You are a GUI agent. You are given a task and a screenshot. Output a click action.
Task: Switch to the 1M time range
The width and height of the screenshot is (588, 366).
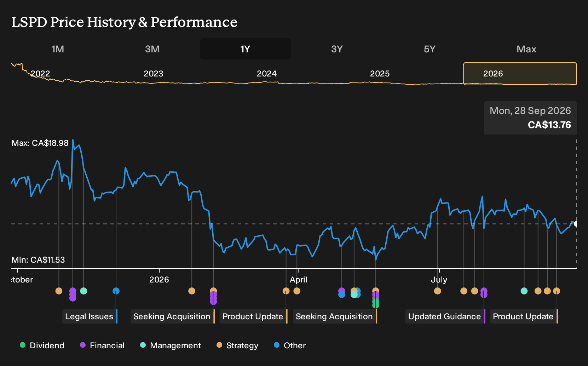click(58, 49)
